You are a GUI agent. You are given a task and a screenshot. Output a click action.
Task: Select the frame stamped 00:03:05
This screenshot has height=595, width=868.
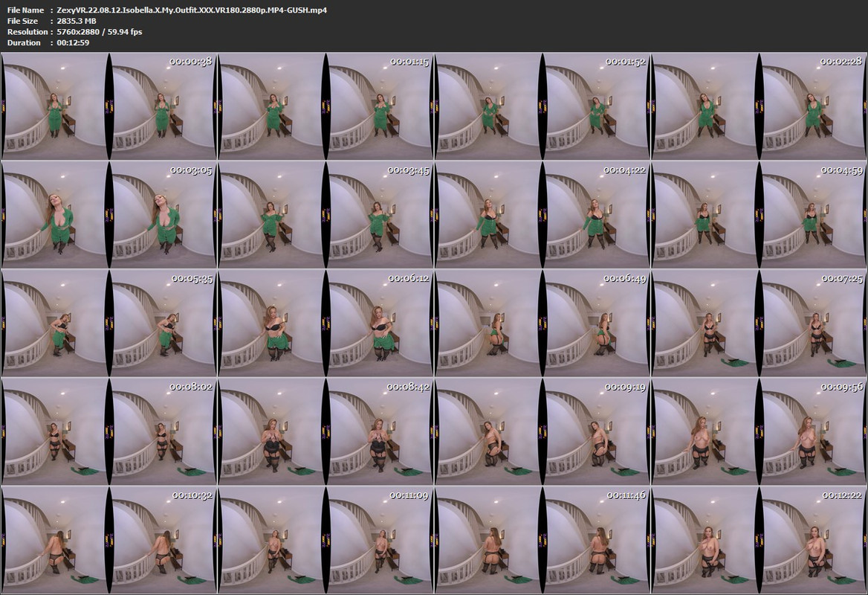(108, 214)
